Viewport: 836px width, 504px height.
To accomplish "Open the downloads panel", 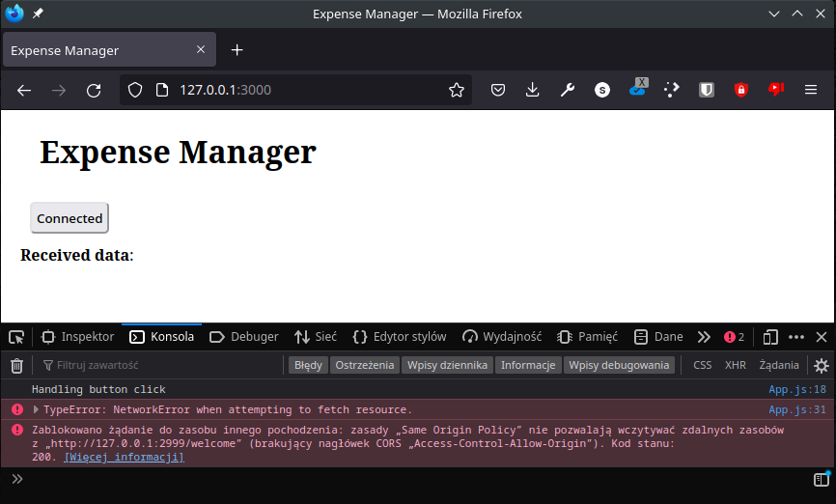I will tap(532, 90).
